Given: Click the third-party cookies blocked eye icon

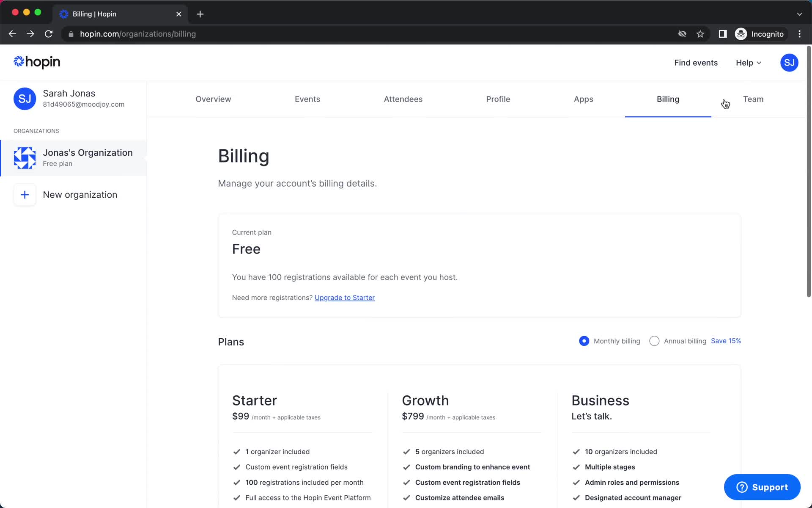Looking at the screenshot, I should (682, 34).
